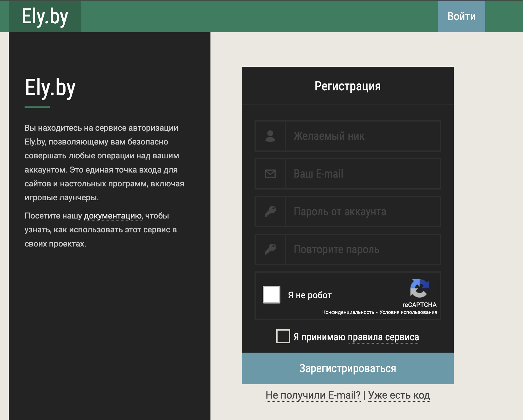The height and width of the screenshot is (420, 523).
Task: Open the Не получили E-mail? link
Action: [313, 395]
